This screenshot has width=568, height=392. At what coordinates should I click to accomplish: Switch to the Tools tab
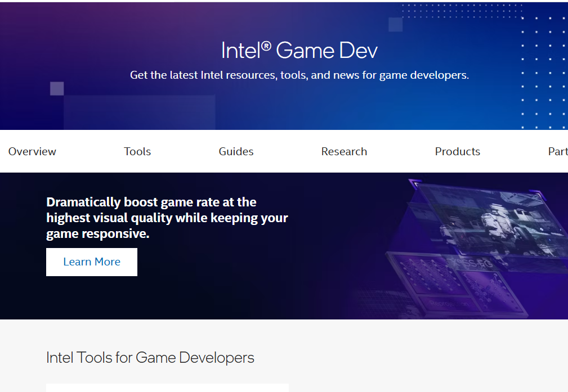click(137, 151)
